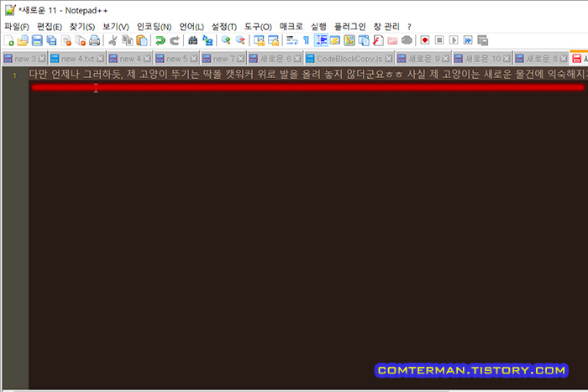Toggle the Function List panel

(x=378, y=40)
